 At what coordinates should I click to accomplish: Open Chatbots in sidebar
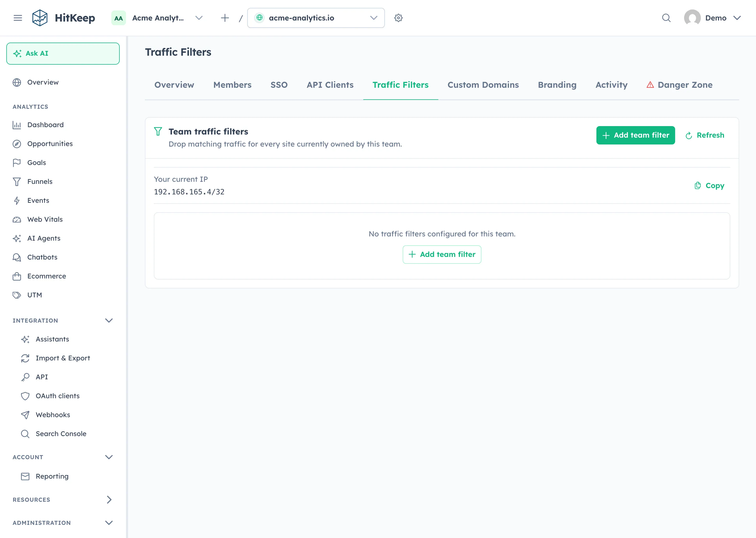63,257
